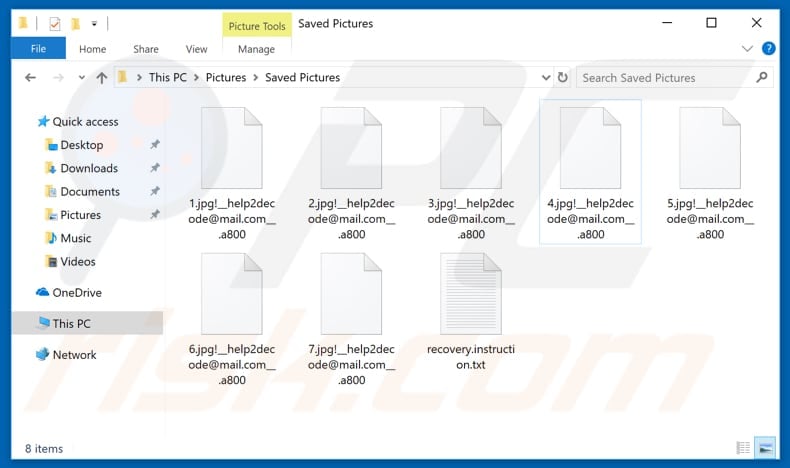
Task: Switch to the Home ribbon tab
Action: pyautogui.click(x=93, y=49)
